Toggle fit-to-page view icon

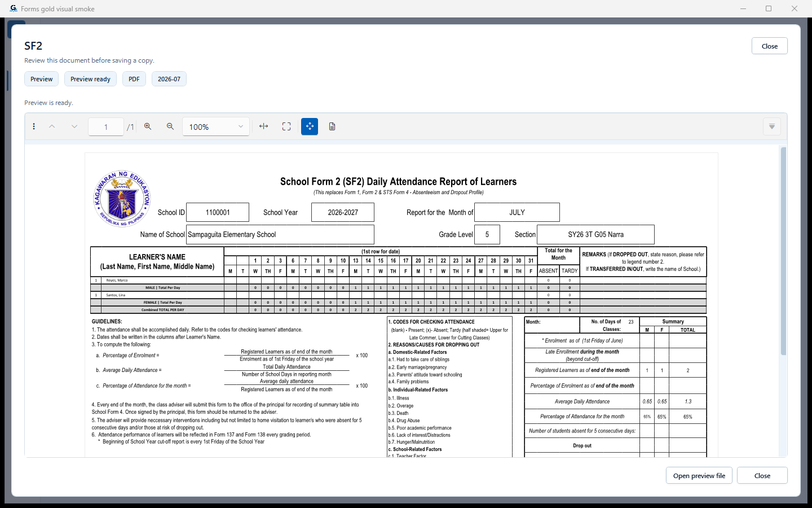coord(286,126)
